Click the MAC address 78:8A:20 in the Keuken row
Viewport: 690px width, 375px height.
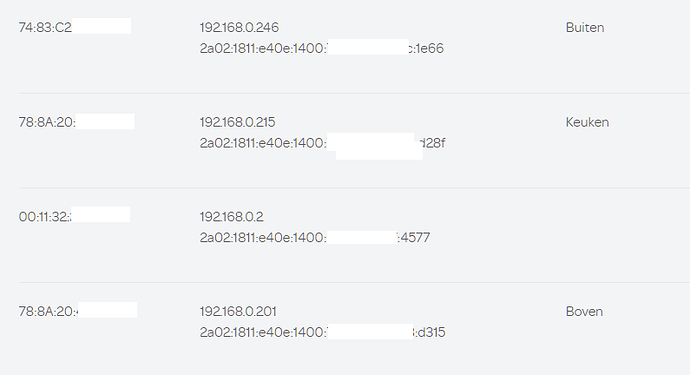(x=77, y=122)
